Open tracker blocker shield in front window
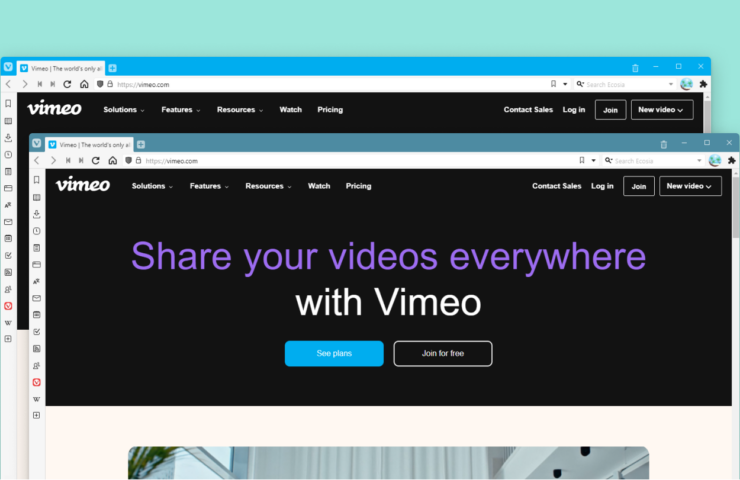740x480 pixels. [x=128, y=160]
